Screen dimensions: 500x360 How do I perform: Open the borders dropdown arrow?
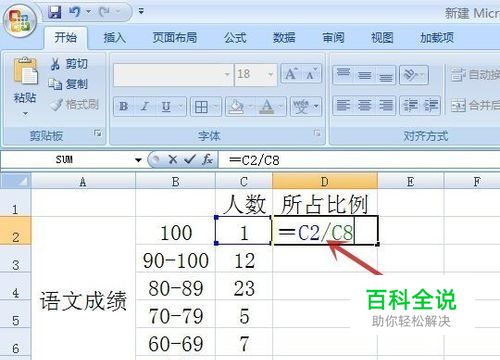tap(216, 107)
